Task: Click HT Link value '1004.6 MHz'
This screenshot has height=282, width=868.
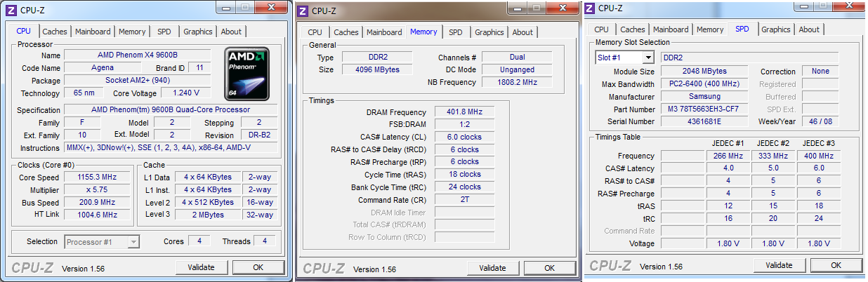Action: tap(97, 215)
